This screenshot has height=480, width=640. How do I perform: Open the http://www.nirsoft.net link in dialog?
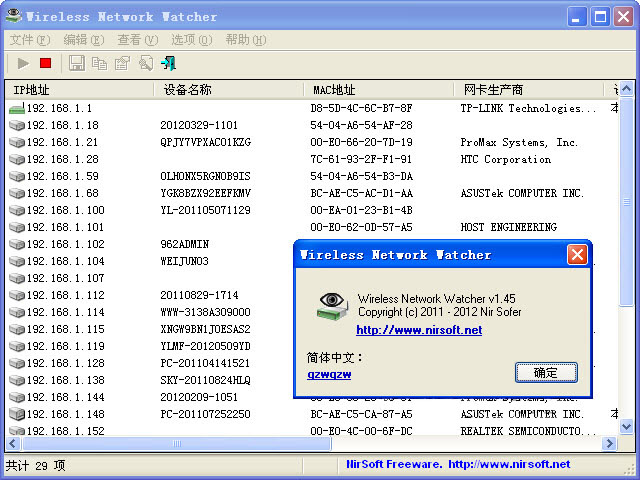point(419,330)
